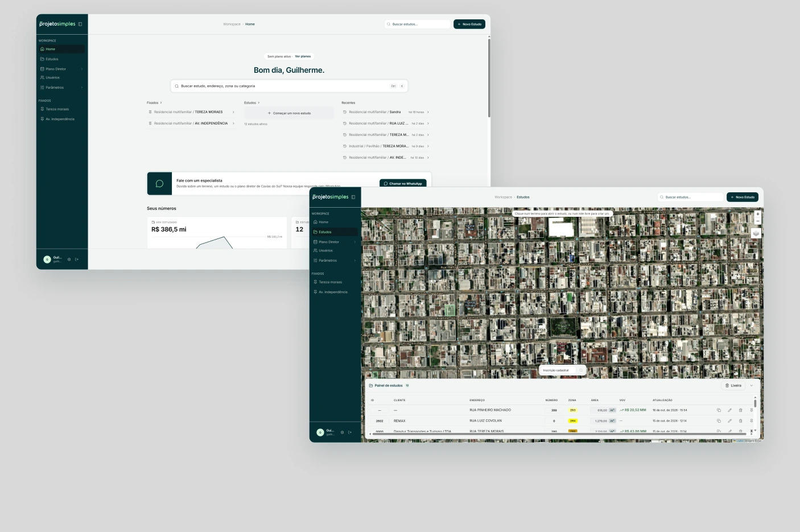The image size is (800, 532).
Task: Expand Parâmetros chevron in the Estudos window sidebar
Action: coord(355,261)
